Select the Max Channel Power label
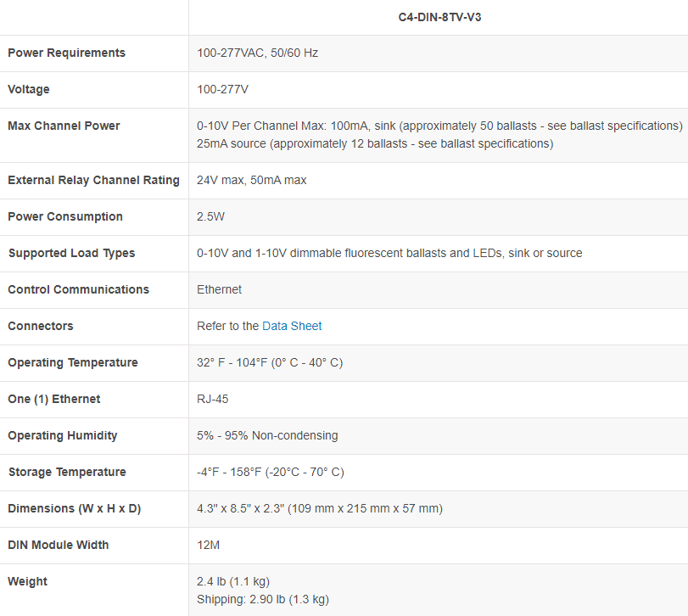Screen dimensions: 688x616 click(64, 126)
